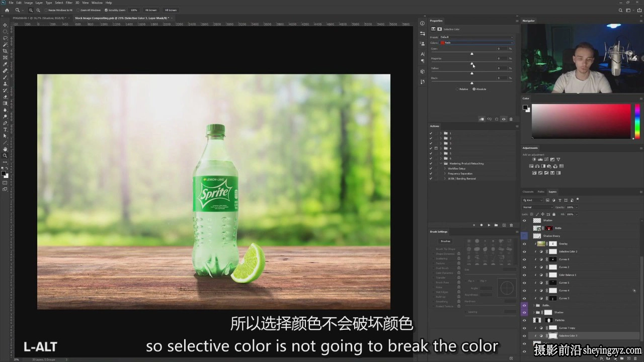
Task: Switch to the Paths tab
Action: click(x=541, y=192)
